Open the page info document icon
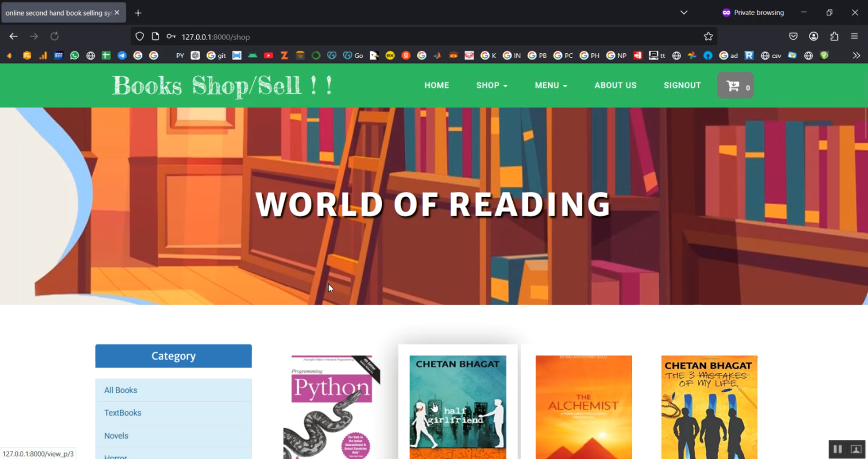Viewport: 868px width, 459px height. coord(155,36)
